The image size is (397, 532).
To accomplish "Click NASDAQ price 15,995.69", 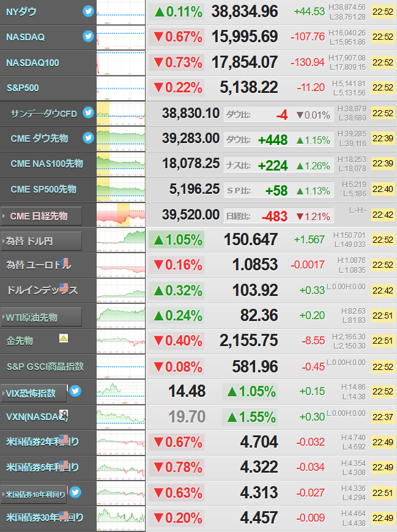I will point(245,37).
